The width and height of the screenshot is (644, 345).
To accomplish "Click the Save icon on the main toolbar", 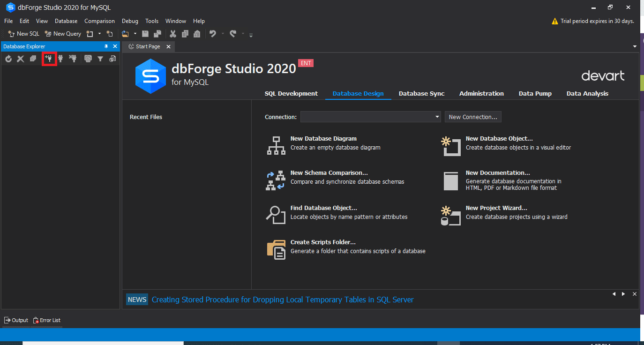I will [146, 33].
